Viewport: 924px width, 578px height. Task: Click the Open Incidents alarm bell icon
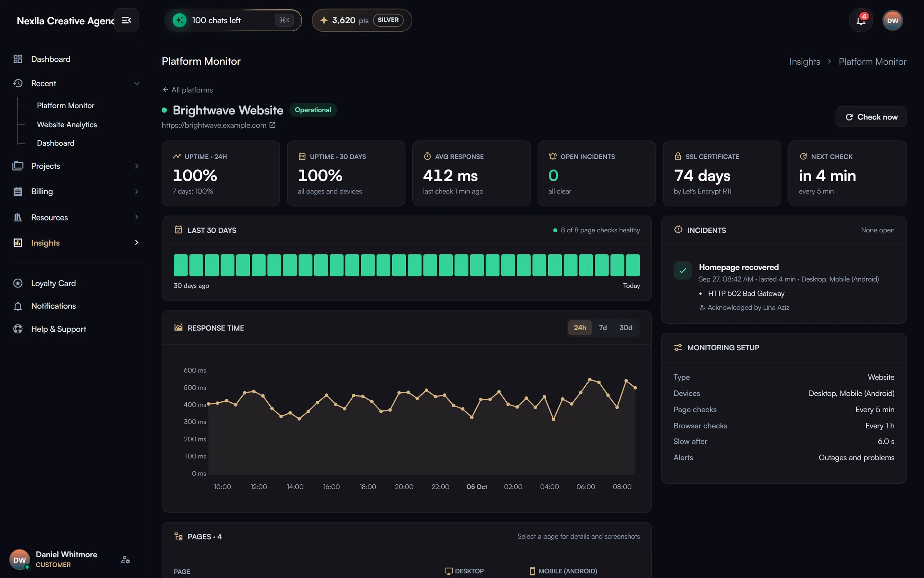pyautogui.click(x=552, y=156)
